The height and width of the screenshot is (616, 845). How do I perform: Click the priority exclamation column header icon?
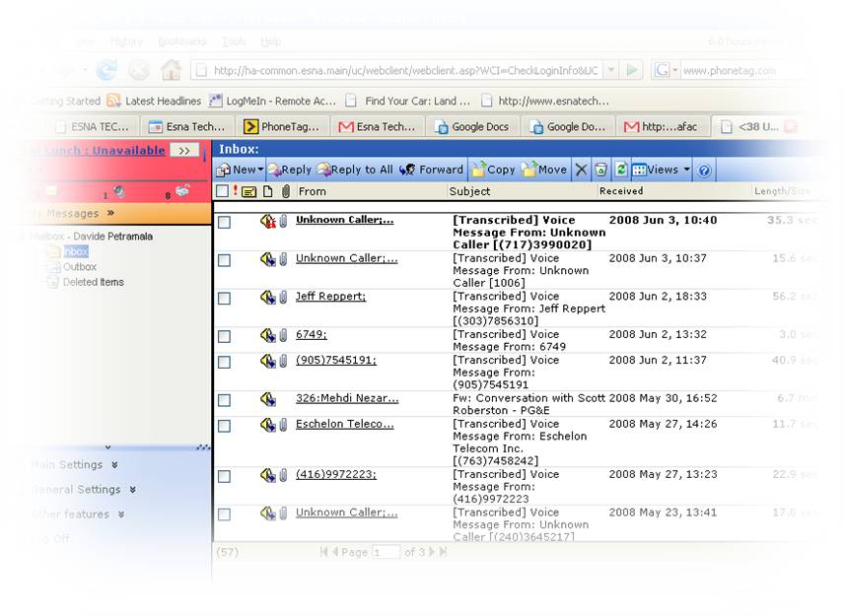236,190
